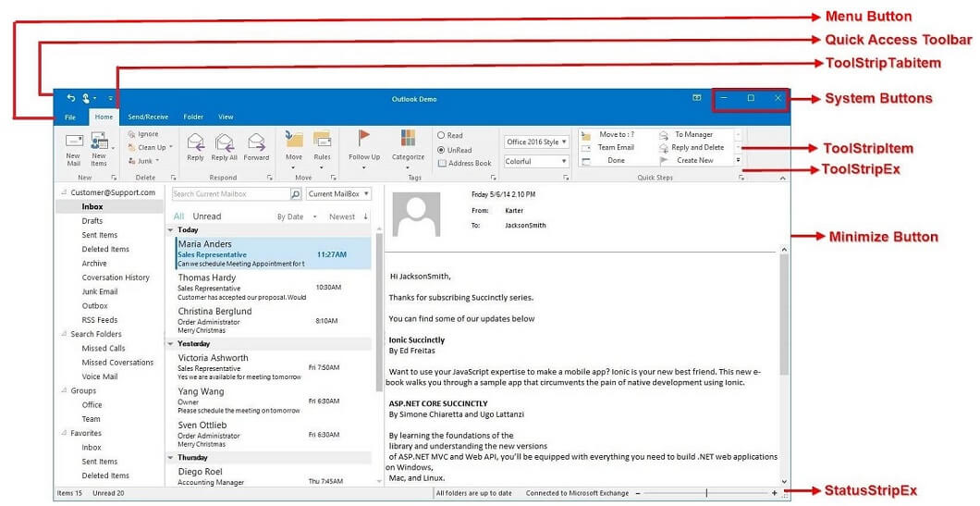
Task: Open the Thomas Hardy message
Action: click(274, 287)
